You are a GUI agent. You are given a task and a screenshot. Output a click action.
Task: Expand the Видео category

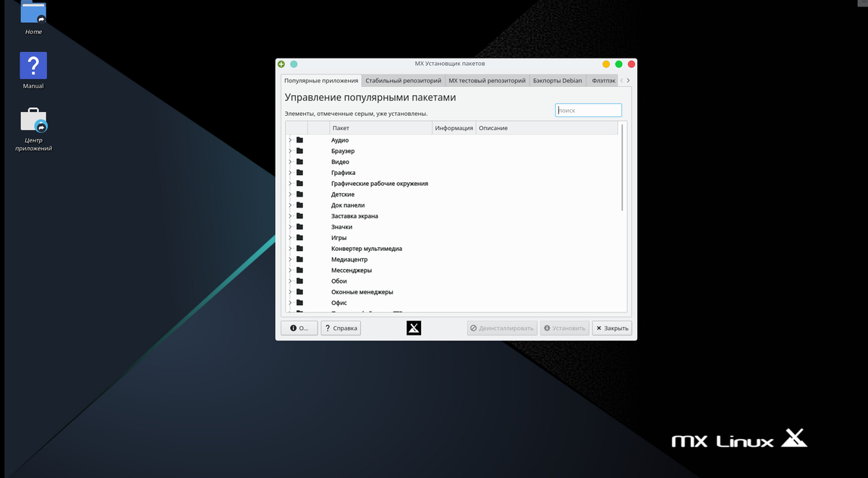290,162
